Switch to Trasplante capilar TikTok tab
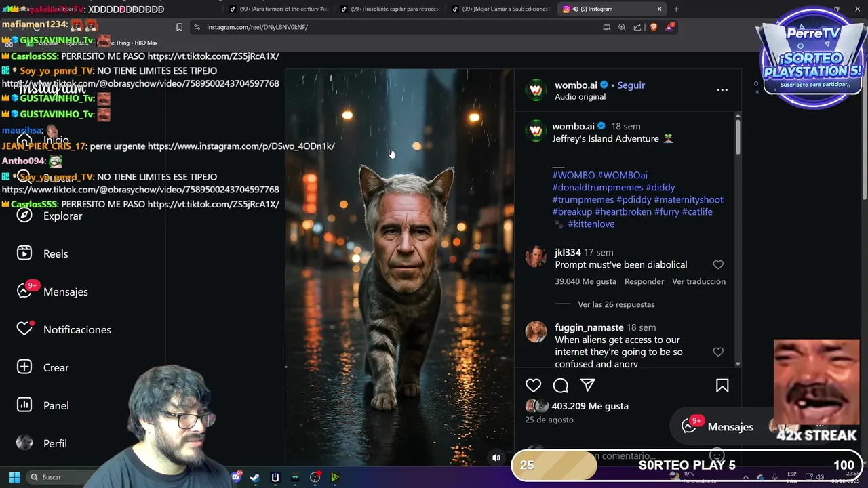Screen dimensions: 868x488 [390, 9]
